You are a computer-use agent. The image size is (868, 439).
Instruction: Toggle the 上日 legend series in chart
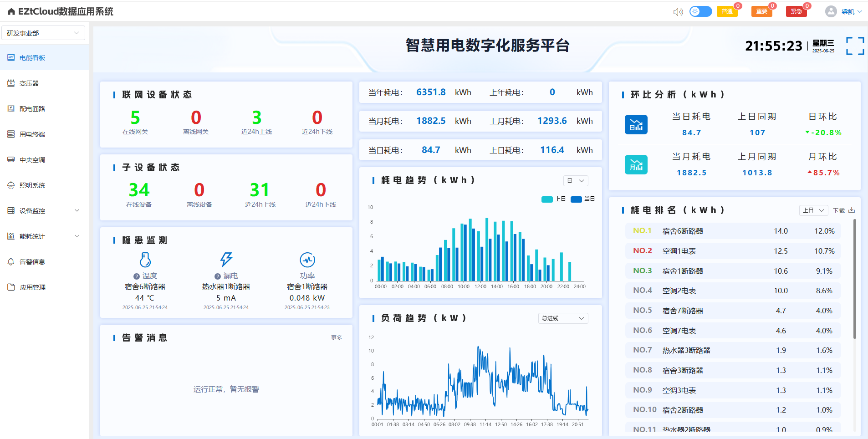click(x=553, y=199)
